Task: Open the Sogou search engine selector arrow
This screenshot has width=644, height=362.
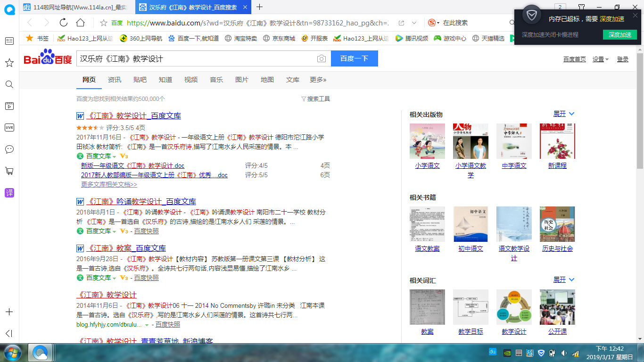Action: (x=438, y=23)
